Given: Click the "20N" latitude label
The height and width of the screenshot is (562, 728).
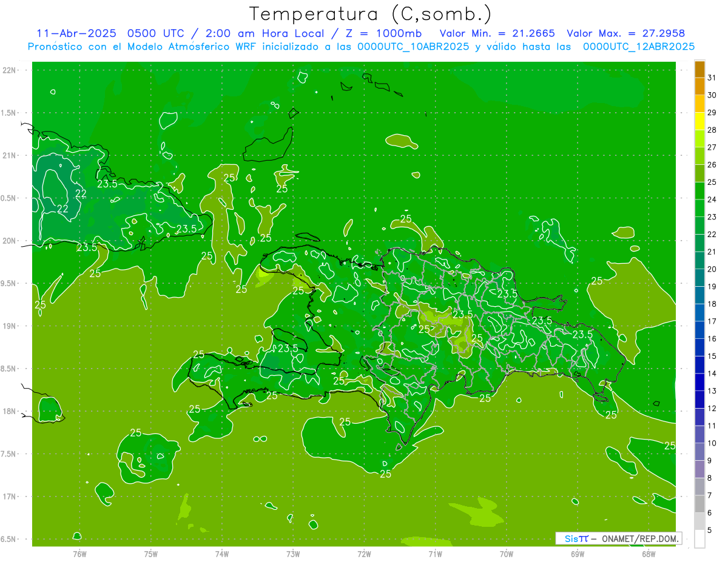Looking at the screenshot, I should 9,241.
